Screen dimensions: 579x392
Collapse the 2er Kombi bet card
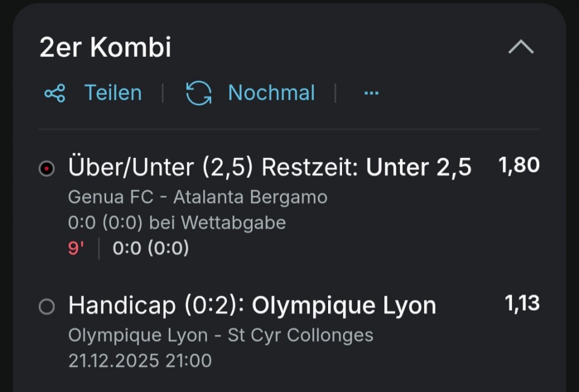click(520, 47)
